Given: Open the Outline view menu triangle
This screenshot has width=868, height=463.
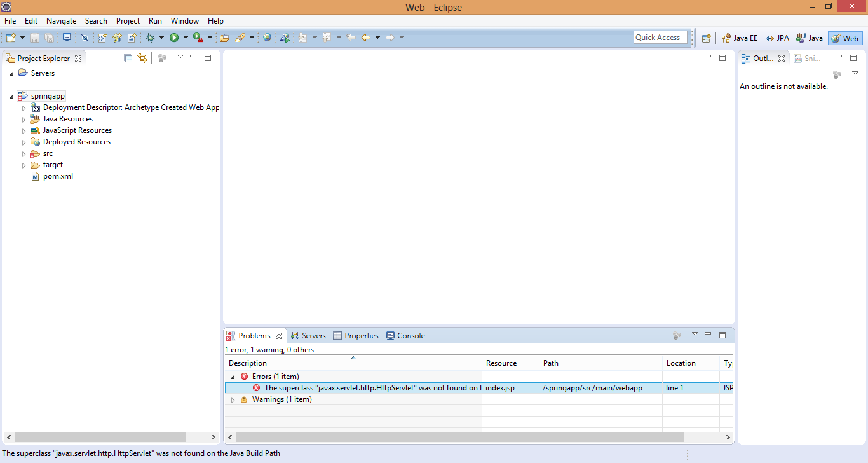Looking at the screenshot, I should pos(855,73).
